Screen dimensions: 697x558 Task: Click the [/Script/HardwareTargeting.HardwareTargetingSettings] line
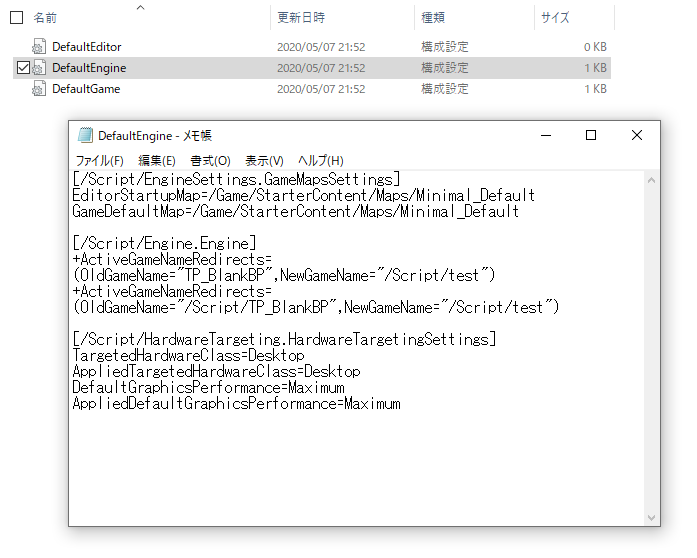pos(284,339)
